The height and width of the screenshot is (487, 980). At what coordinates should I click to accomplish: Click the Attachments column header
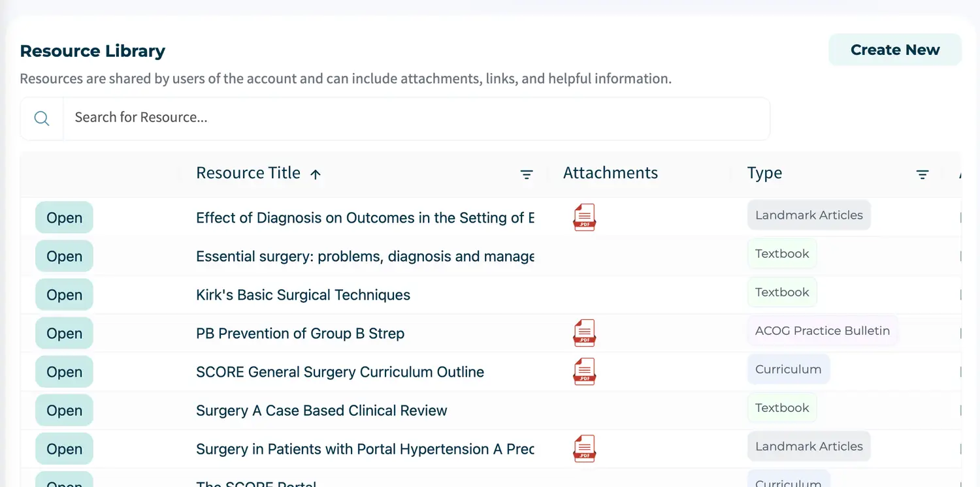coord(610,173)
